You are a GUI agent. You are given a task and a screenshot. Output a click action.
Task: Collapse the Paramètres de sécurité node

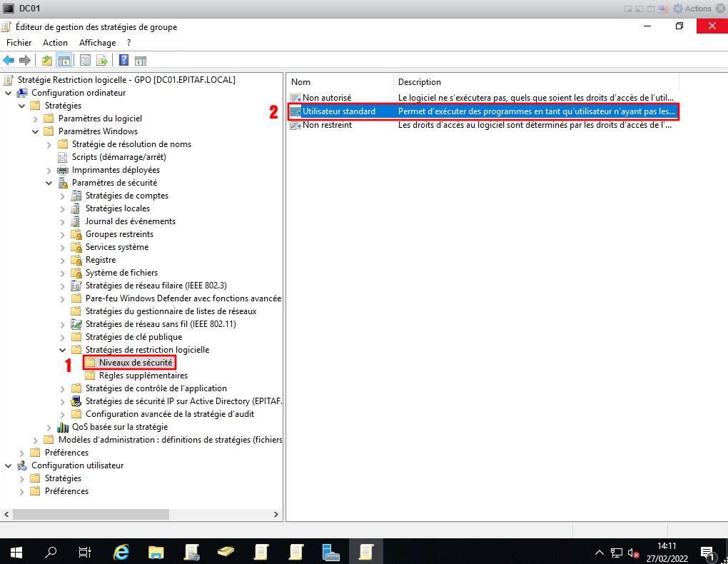(49, 183)
